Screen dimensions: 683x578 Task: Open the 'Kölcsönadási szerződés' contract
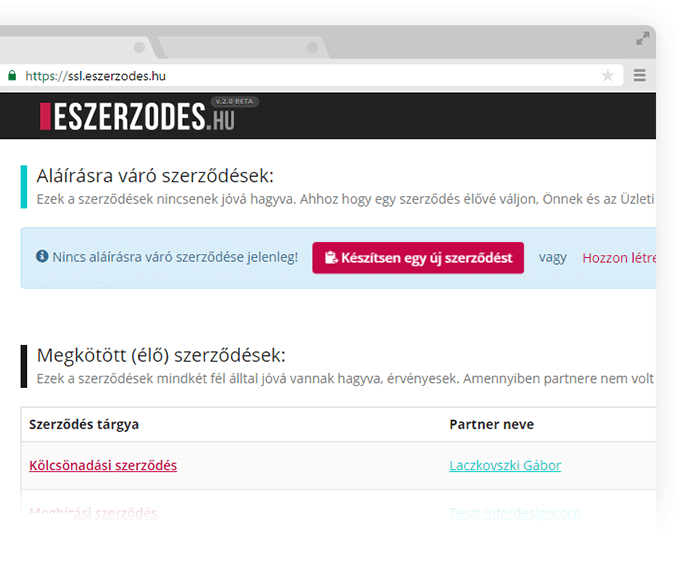point(103,465)
